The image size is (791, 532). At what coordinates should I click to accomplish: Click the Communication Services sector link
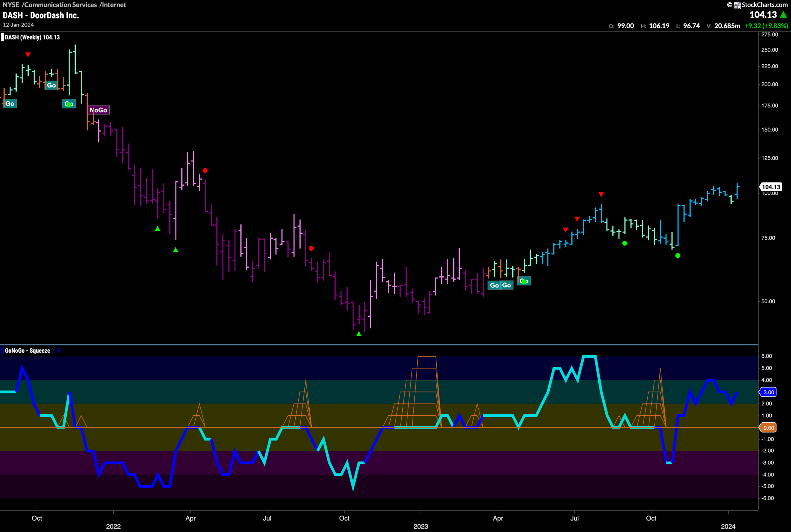pyautogui.click(x=61, y=5)
